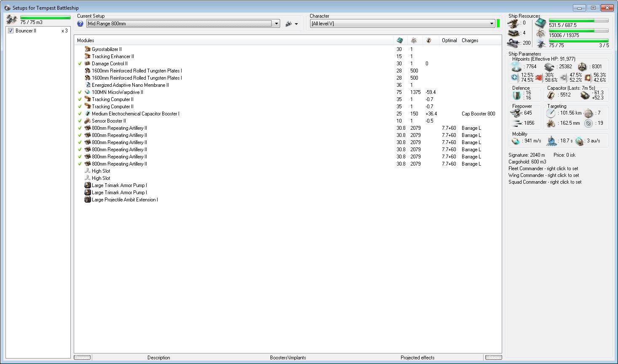The image size is (618, 364).
Task: Click the turret firepower icon showing 645
Action: 516,113
